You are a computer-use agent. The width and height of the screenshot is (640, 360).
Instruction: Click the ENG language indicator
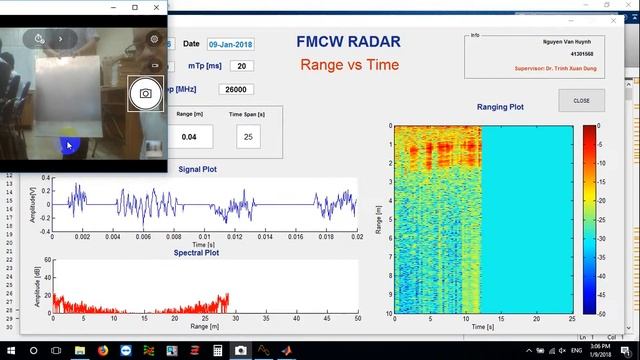point(576,351)
